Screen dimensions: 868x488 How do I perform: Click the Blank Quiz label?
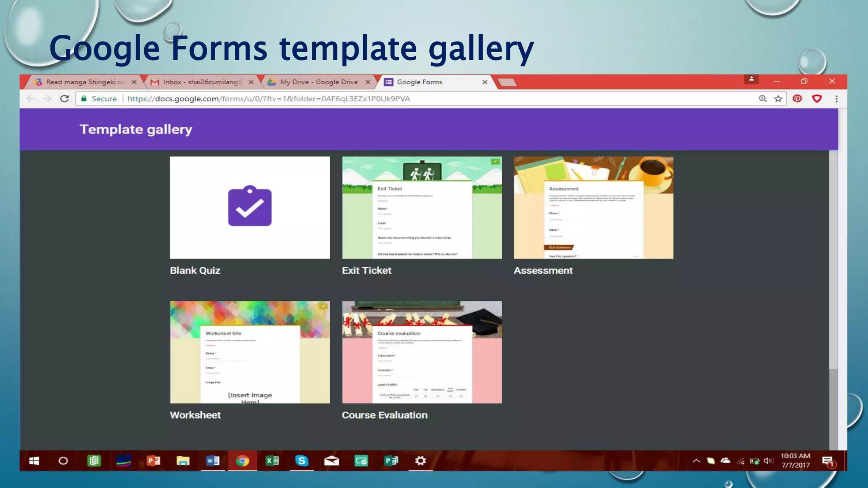195,271
